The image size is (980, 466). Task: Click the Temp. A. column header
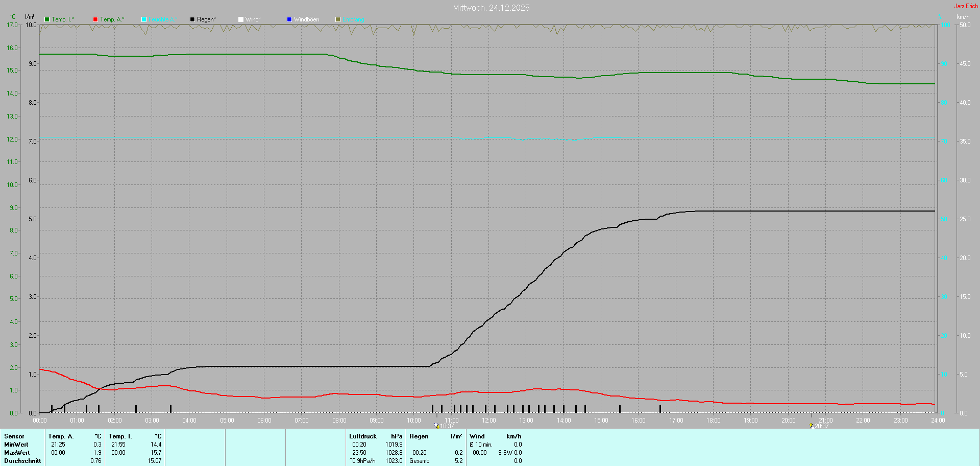tap(61, 436)
